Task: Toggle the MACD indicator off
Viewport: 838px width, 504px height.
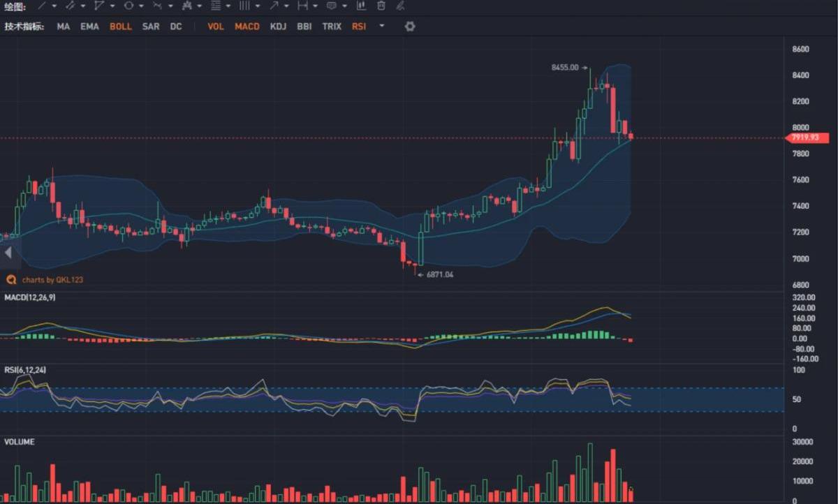Action: (x=247, y=27)
